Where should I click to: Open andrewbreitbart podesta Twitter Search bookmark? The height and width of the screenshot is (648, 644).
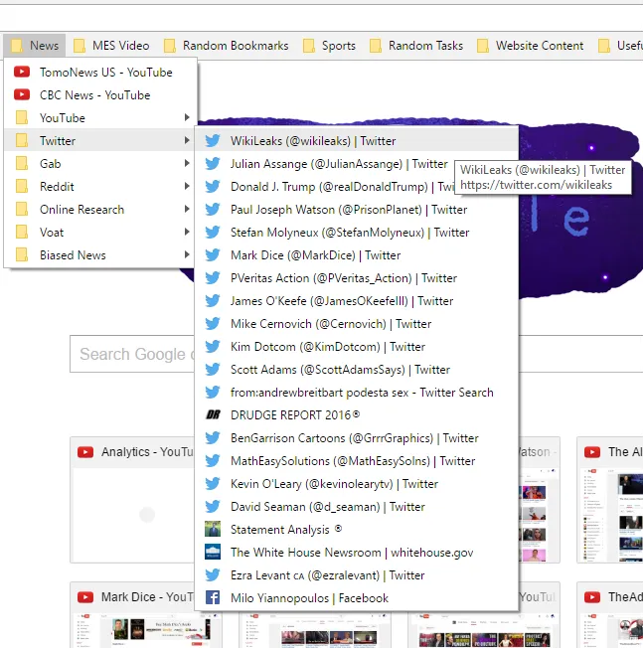(357, 393)
